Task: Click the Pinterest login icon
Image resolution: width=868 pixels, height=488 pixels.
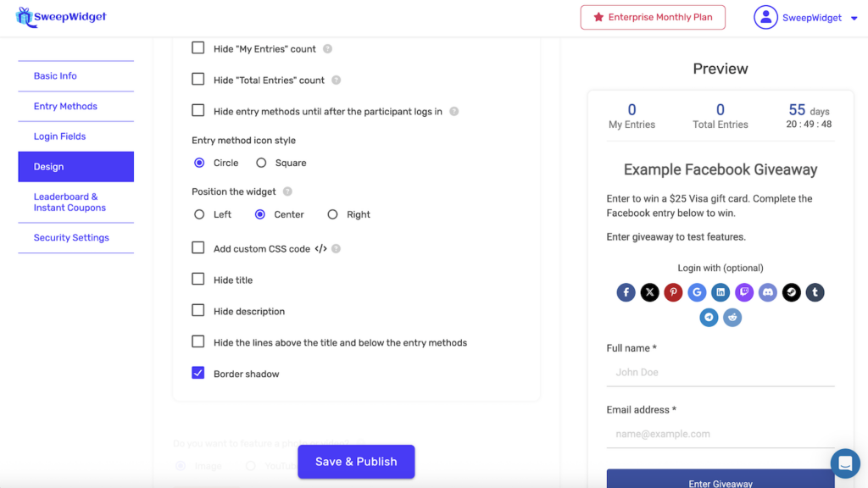Action: (673, 292)
